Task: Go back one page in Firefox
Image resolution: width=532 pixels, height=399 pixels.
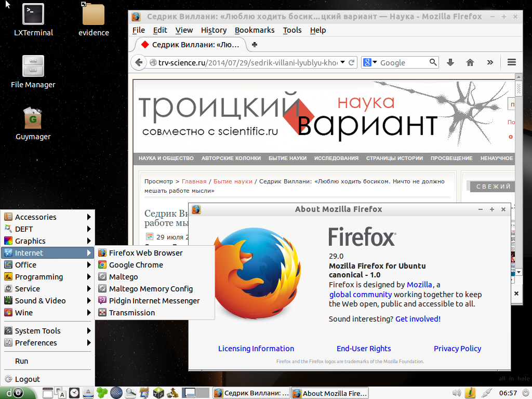Action: coord(139,62)
